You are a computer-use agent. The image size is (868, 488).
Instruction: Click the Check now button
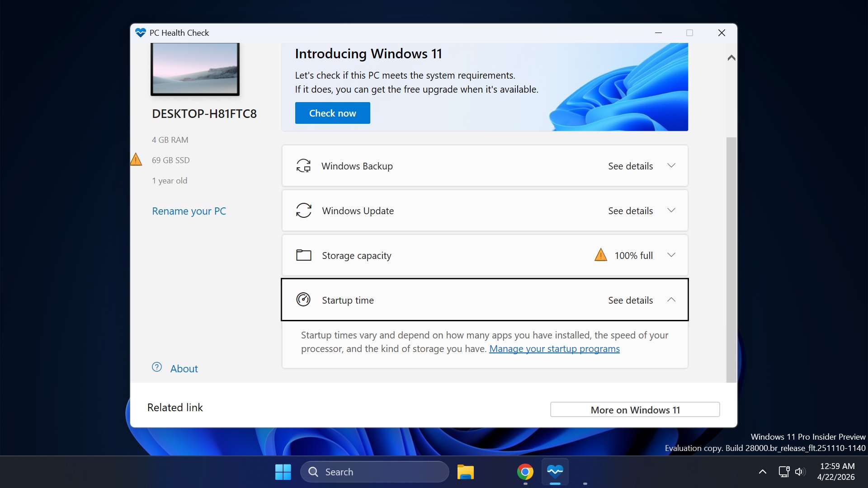point(332,113)
